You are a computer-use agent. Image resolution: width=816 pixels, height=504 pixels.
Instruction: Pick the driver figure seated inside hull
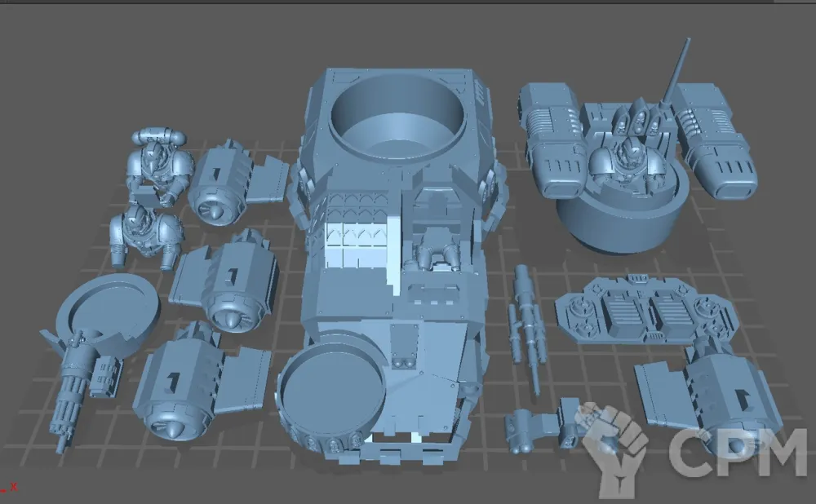[434, 249]
